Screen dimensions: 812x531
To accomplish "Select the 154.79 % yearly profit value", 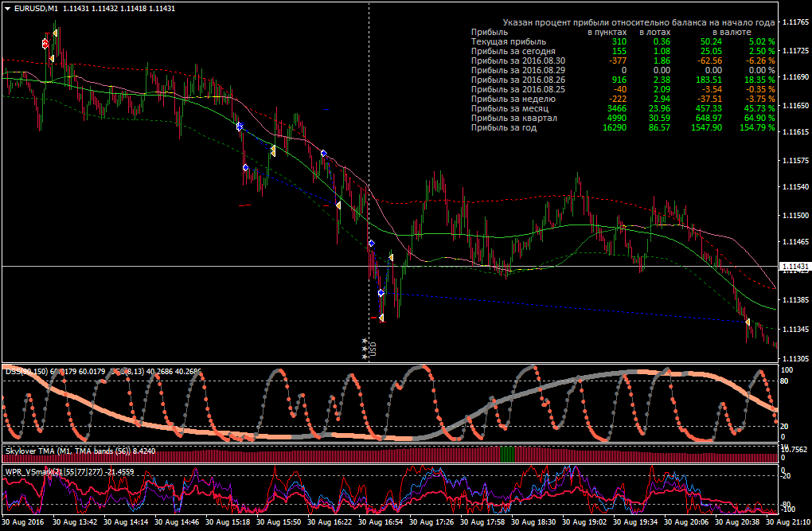I will point(758,127).
